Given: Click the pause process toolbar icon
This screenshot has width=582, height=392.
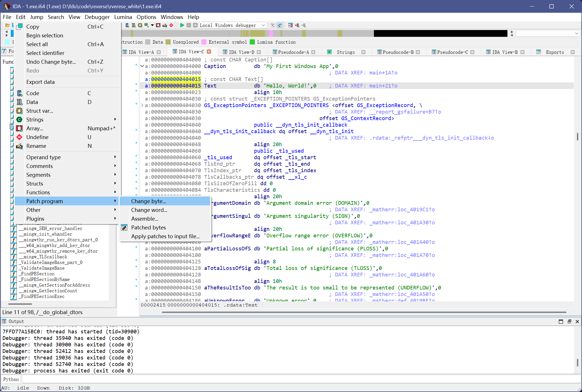Looking at the screenshot, I should pos(189,25).
